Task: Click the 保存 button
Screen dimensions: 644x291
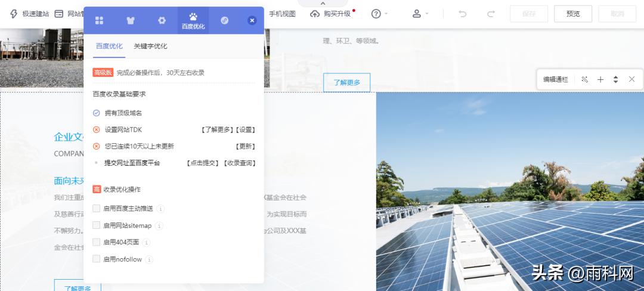Action: 529,14
